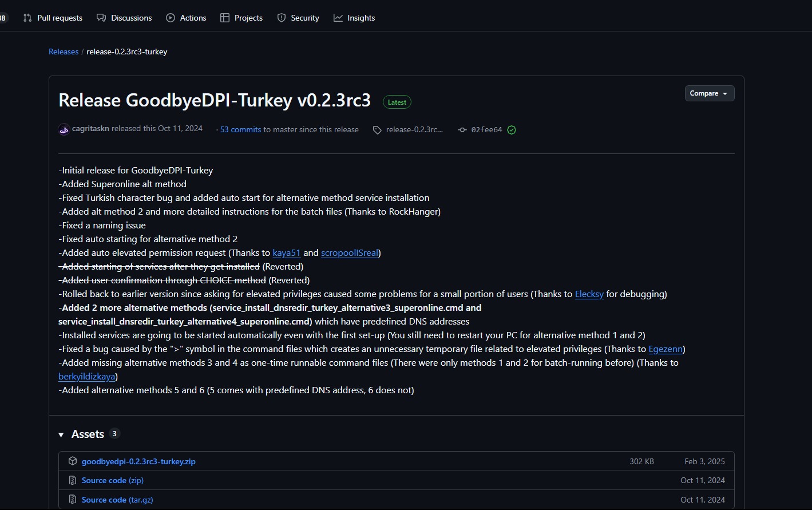Open the Discussions tab
This screenshot has height=510, width=812.
point(124,18)
